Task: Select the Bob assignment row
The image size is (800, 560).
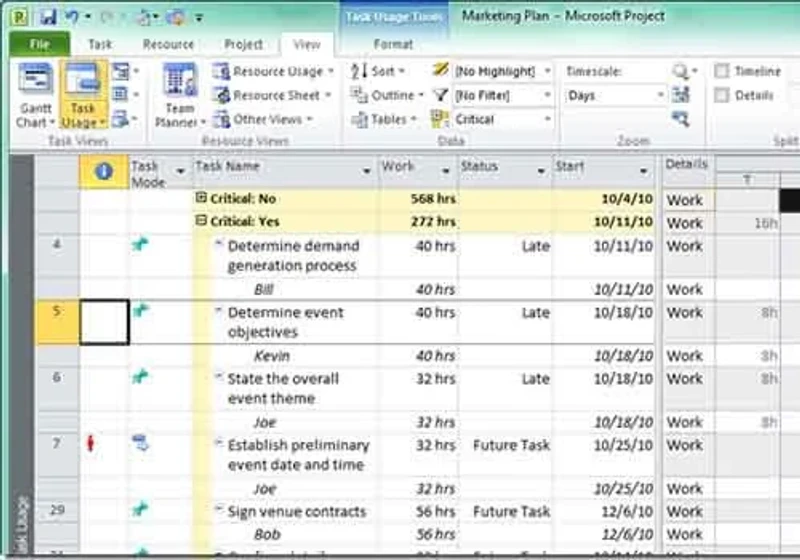Action: coord(345,534)
